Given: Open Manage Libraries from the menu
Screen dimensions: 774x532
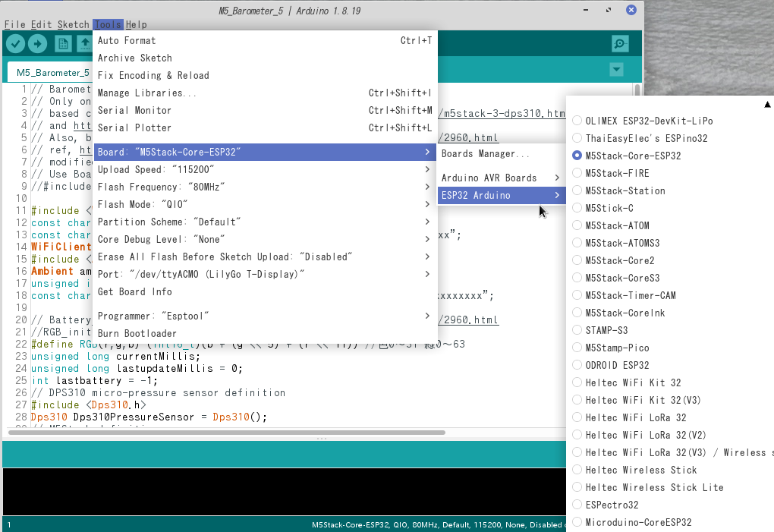Looking at the screenshot, I should (265, 93).
